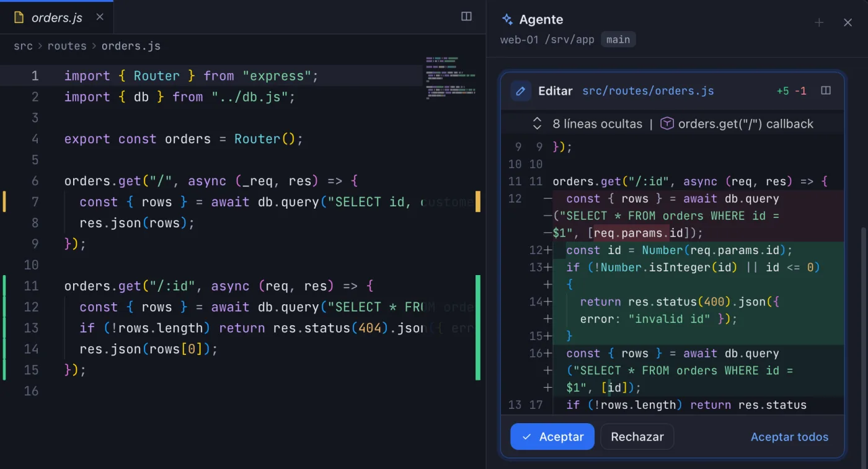This screenshot has height=469, width=868.
Task: Click the pencil Editar icon
Action: (521, 91)
